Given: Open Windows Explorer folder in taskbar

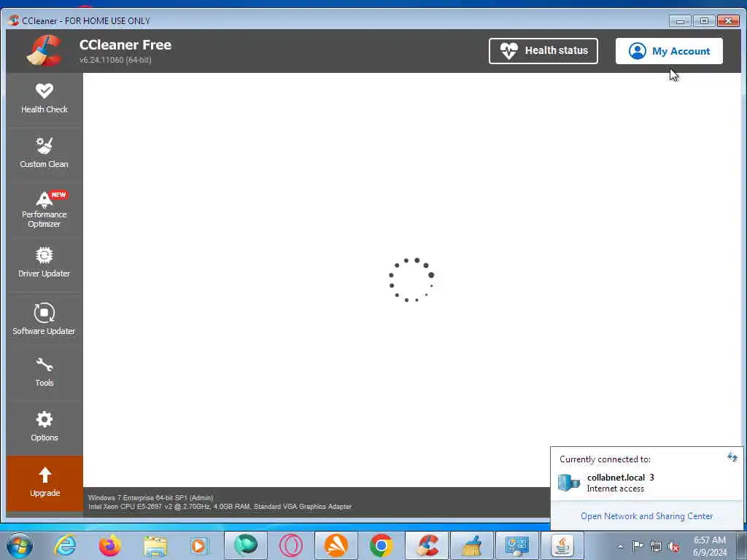Looking at the screenshot, I should 155,545.
